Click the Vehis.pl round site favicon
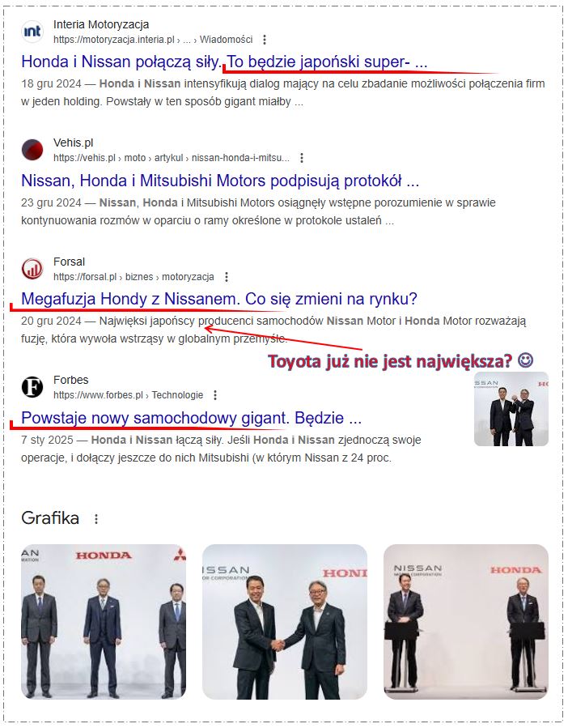The width and height of the screenshot is (568, 728). click(x=32, y=150)
